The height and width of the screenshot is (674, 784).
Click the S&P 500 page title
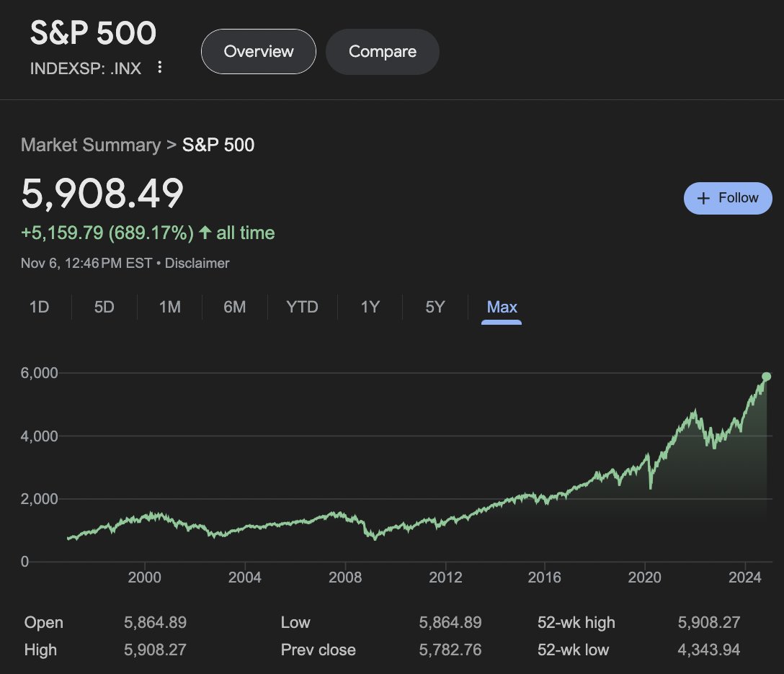click(x=93, y=33)
